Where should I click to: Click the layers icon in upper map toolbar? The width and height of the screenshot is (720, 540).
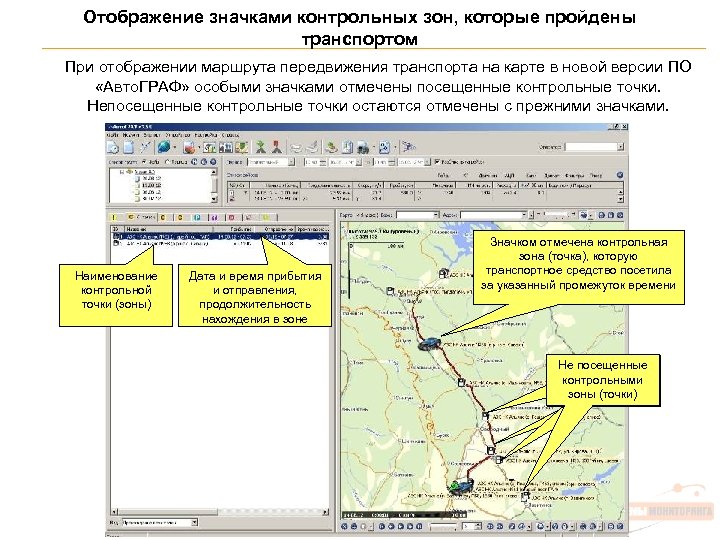(584, 215)
